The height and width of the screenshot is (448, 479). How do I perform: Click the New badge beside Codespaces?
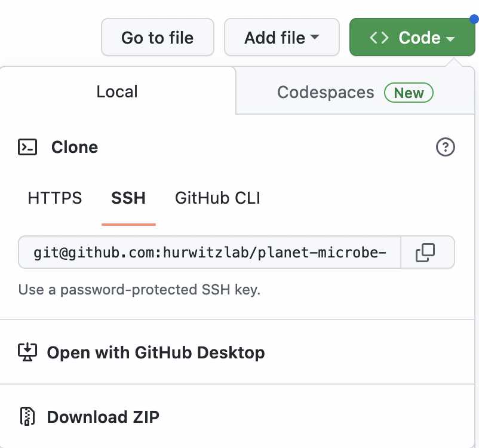pos(409,93)
